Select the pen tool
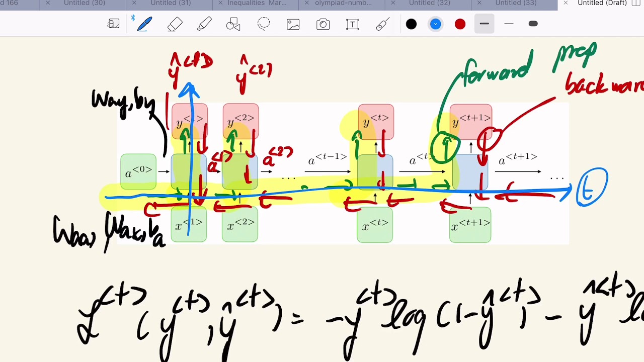This screenshot has width=644, height=362. [x=144, y=24]
